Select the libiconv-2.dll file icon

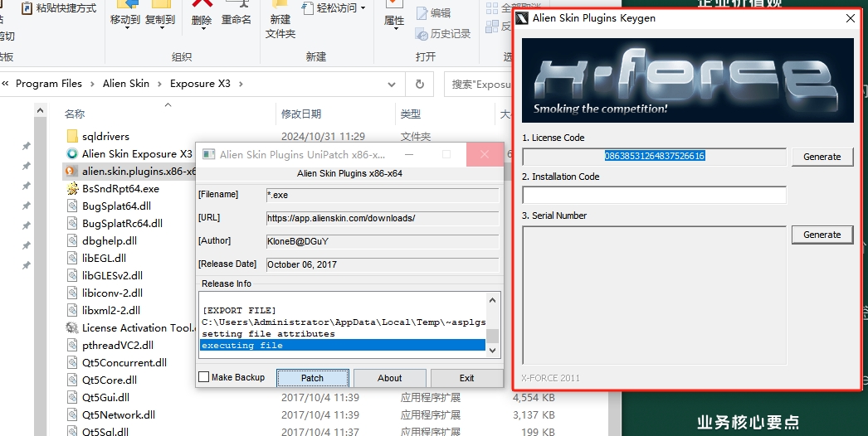[72, 293]
